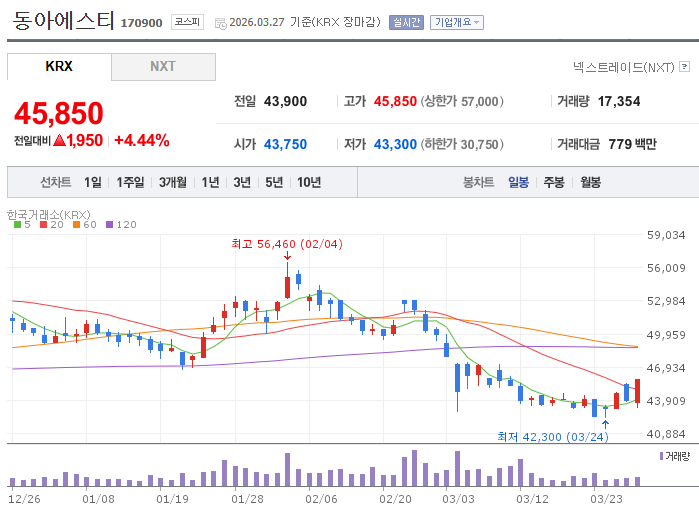Select the 10년 line chart period
The image size is (699, 509).
309,182
